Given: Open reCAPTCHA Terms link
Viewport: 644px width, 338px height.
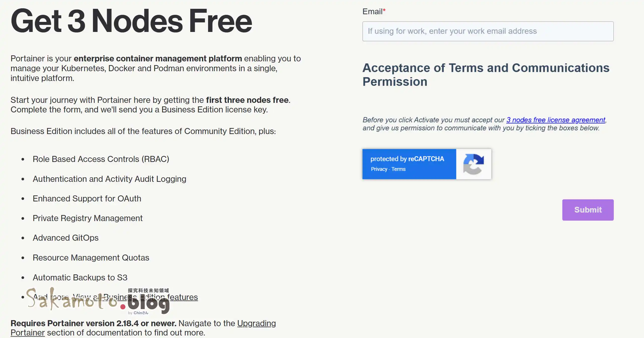Looking at the screenshot, I should pyautogui.click(x=398, y=169).
